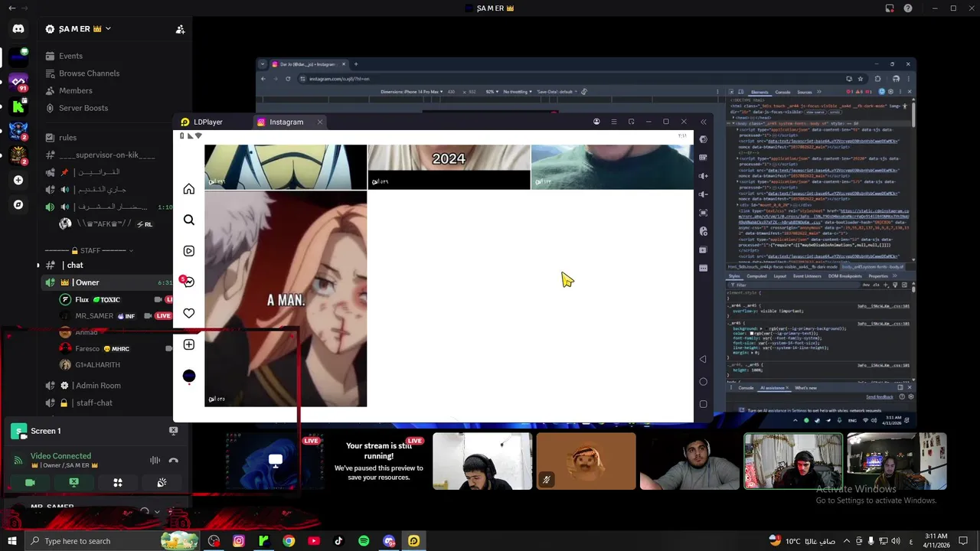This screenshot has height=551, width=980.
Task: Switch to DevTools Sources tab
Action: (x=805, y=92)
